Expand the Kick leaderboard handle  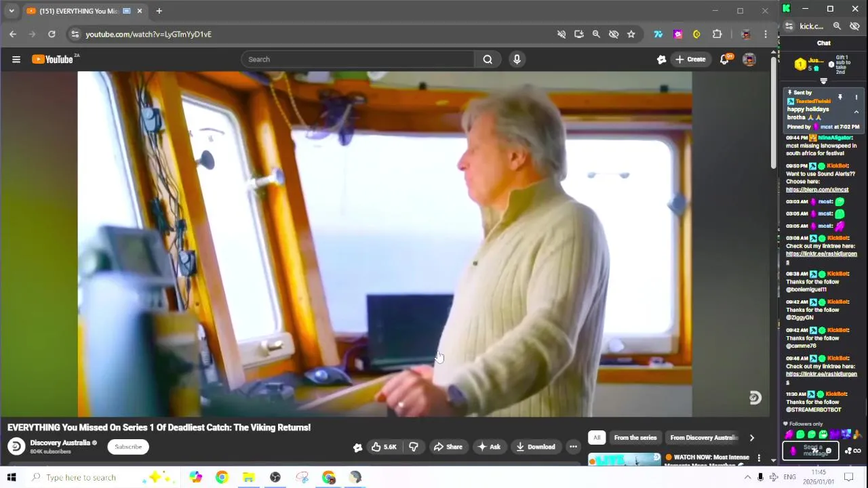pos(823,81)
